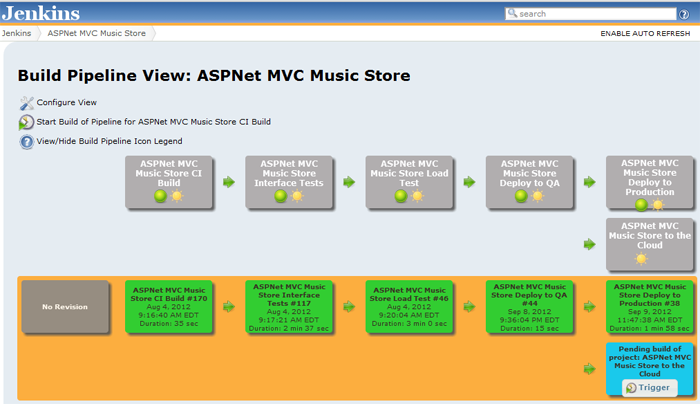Click the search input field

click(x=590, y=14)
